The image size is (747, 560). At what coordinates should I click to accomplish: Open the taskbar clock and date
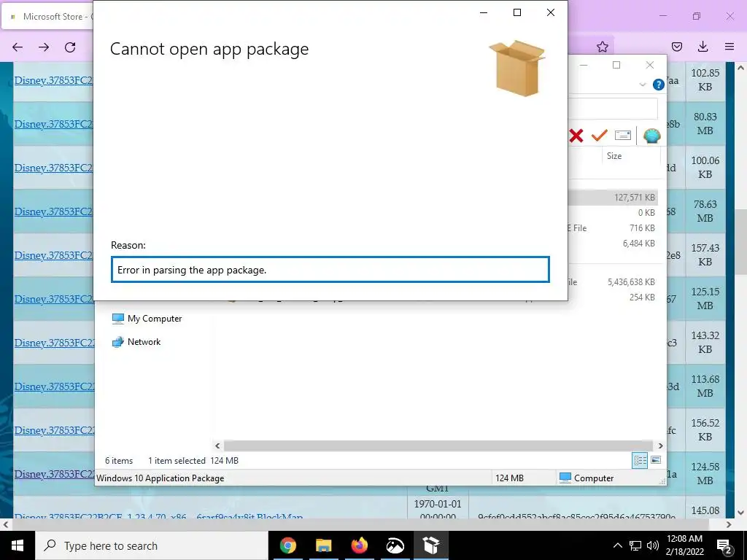(684, 545)
